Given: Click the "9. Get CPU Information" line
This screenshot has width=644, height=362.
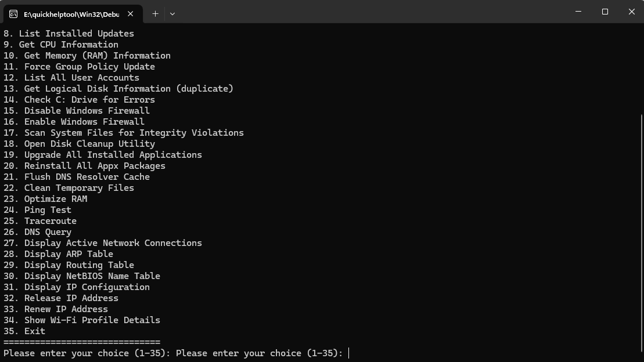Looking at the screenshot, I should pyautogui.click(x=61, y=44).
